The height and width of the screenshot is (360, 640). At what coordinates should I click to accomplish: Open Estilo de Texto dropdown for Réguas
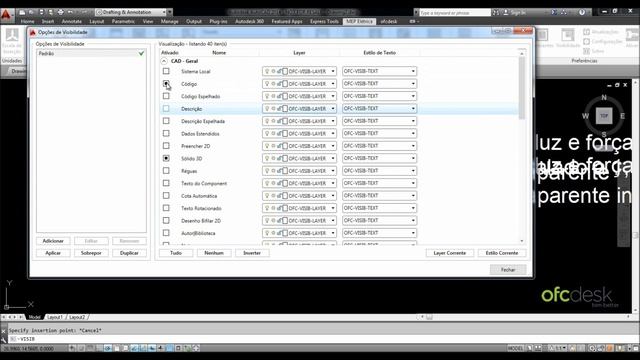[379, 171]
